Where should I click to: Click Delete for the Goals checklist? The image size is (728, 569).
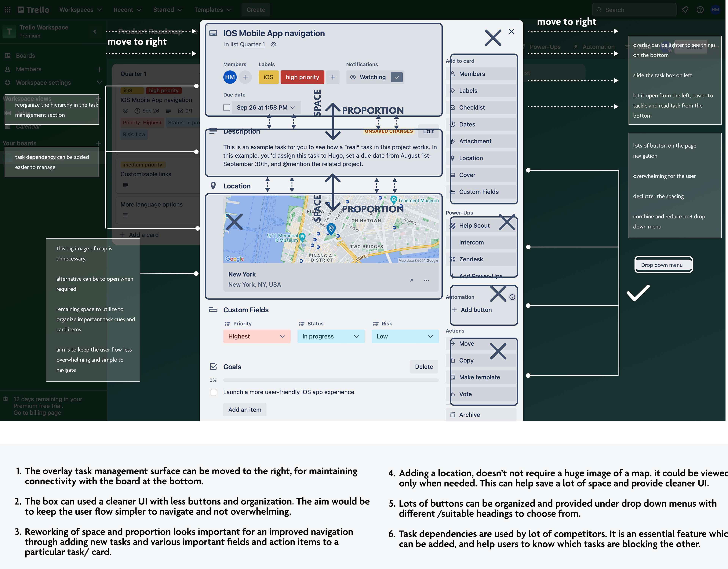click(424, 367)
